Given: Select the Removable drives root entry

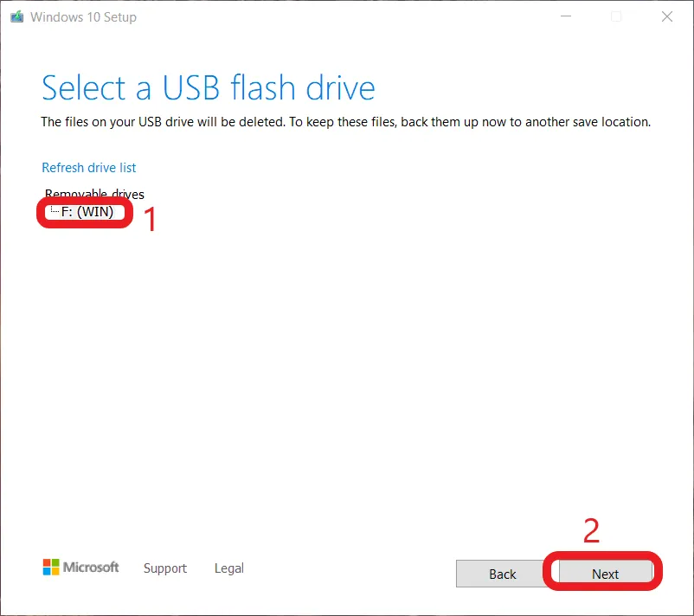Looking at the screenshot, I should tap(93, 194).
